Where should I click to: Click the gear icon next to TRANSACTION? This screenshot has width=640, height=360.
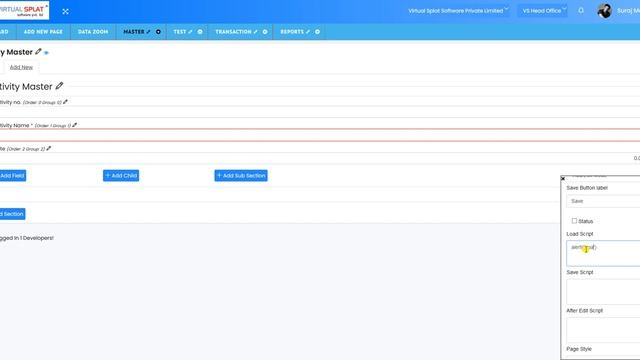(x=265, y=32)
